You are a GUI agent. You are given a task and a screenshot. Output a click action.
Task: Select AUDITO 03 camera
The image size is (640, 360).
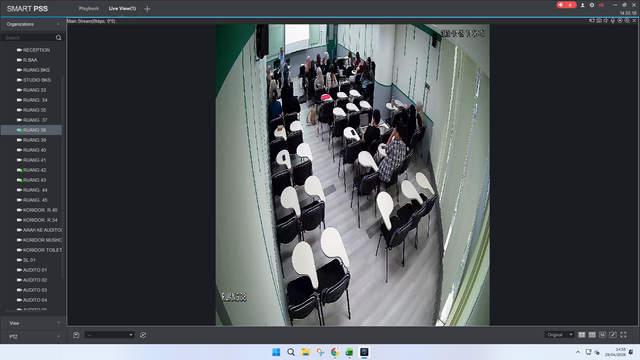click(x=31, y=290)
